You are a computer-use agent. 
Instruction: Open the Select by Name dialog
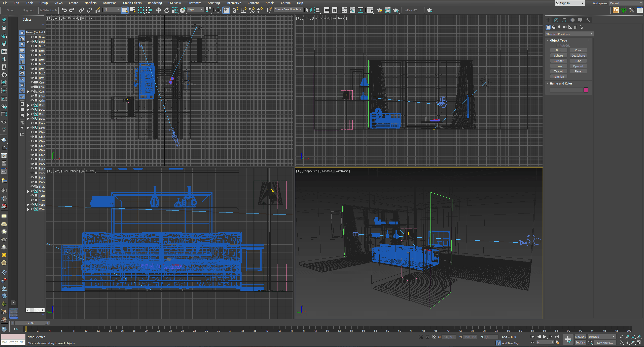tap(133, 10)
